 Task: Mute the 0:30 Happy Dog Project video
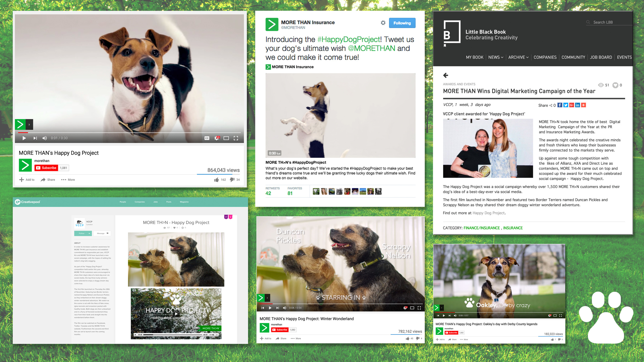(45, 138)
